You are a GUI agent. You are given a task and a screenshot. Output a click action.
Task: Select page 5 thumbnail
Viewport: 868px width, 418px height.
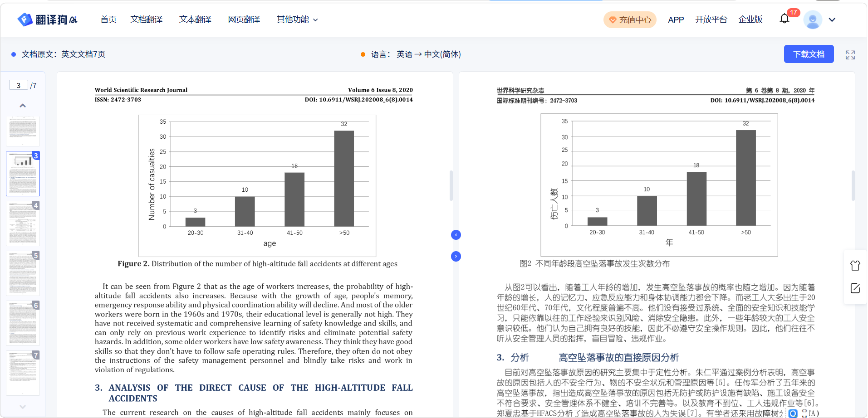[x=23, y=273]
